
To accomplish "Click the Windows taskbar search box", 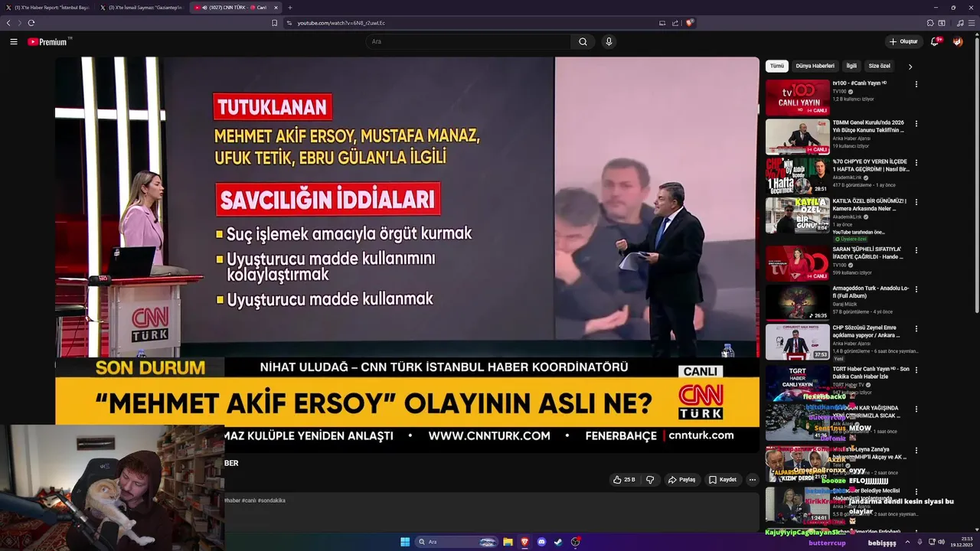I will (456, 542).
